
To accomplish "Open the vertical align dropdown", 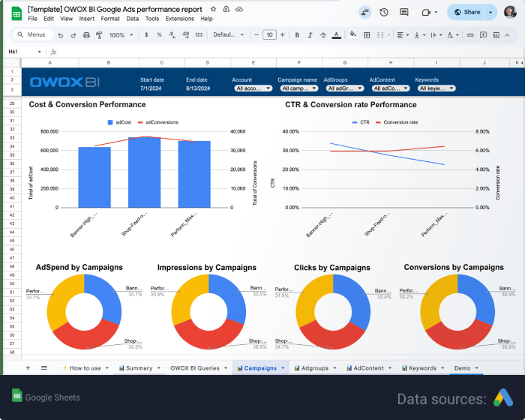I will tap(419, 34).
